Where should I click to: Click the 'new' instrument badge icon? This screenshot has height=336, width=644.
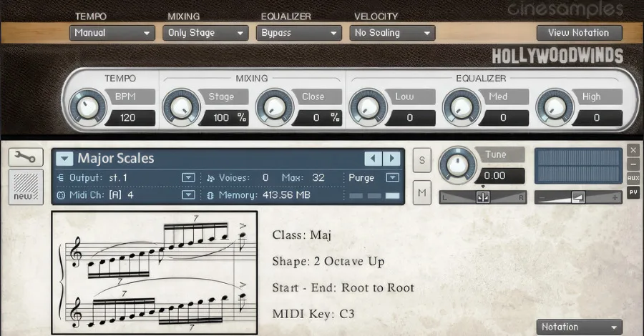click(26, 187)
